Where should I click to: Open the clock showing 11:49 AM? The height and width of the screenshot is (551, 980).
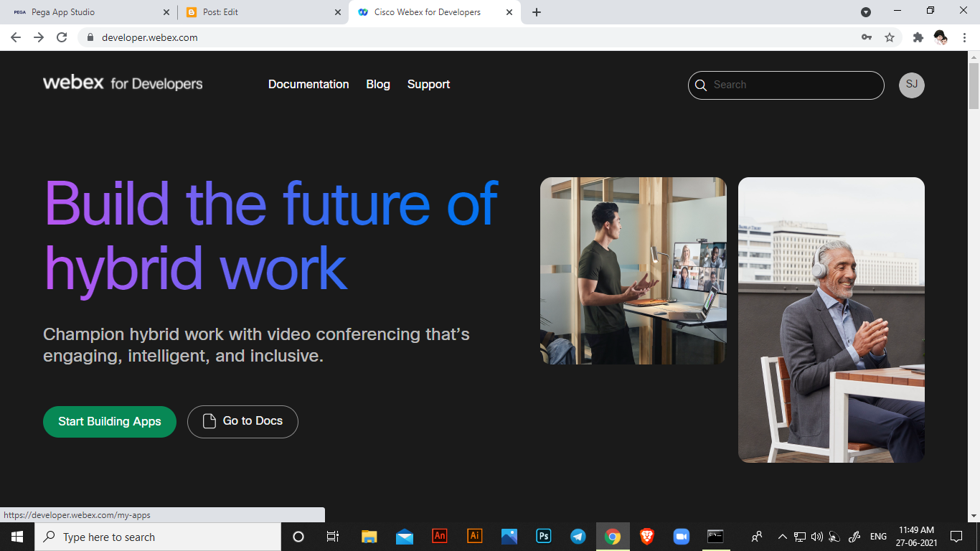point(917,537)
